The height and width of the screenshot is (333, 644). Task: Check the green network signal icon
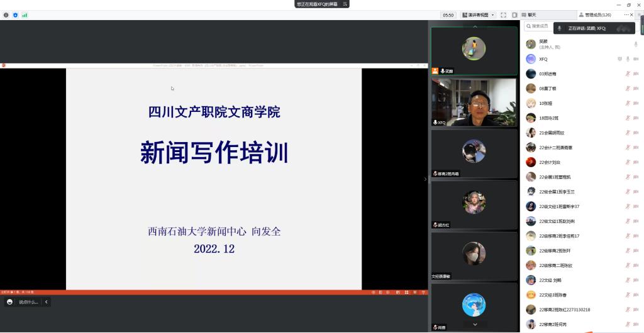tap(25, 15)
